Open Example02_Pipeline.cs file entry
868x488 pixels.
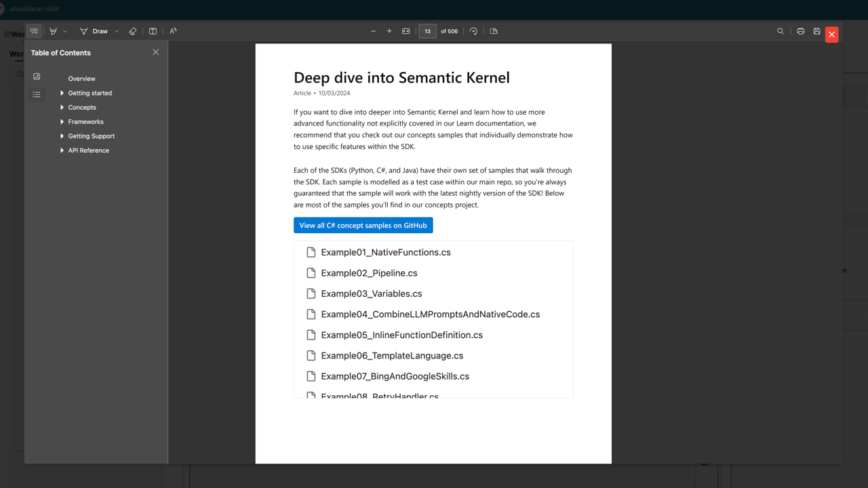coord(369,273)
